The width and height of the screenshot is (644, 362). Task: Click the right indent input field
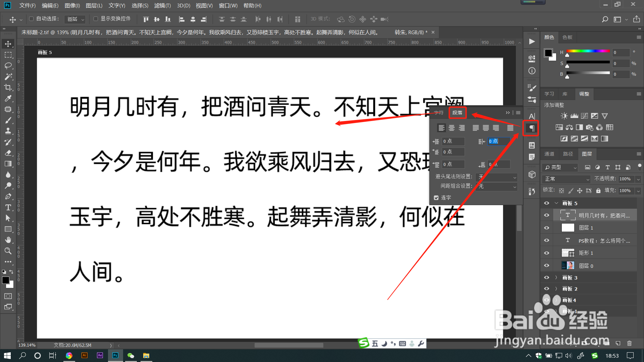pos(499,141)
